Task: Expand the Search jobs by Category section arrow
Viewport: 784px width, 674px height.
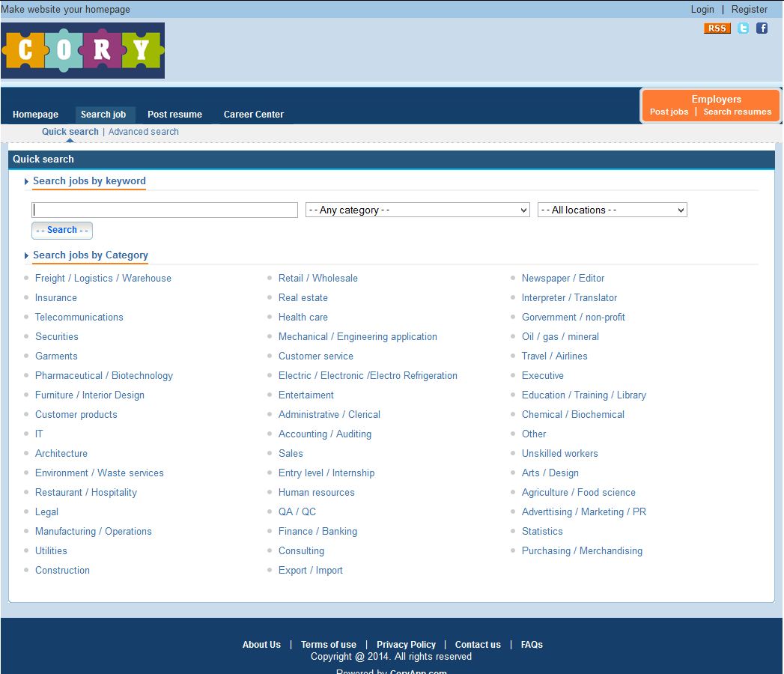Action: 26,255
